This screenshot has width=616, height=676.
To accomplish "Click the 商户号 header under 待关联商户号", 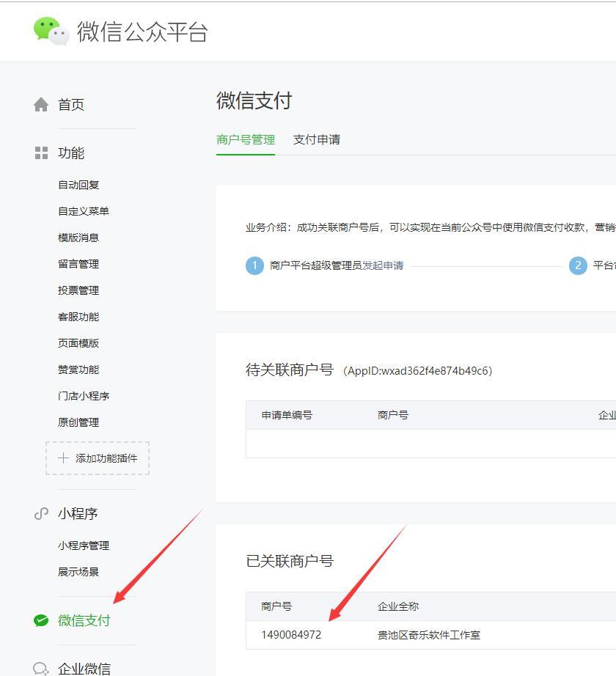I will point(393,415).
